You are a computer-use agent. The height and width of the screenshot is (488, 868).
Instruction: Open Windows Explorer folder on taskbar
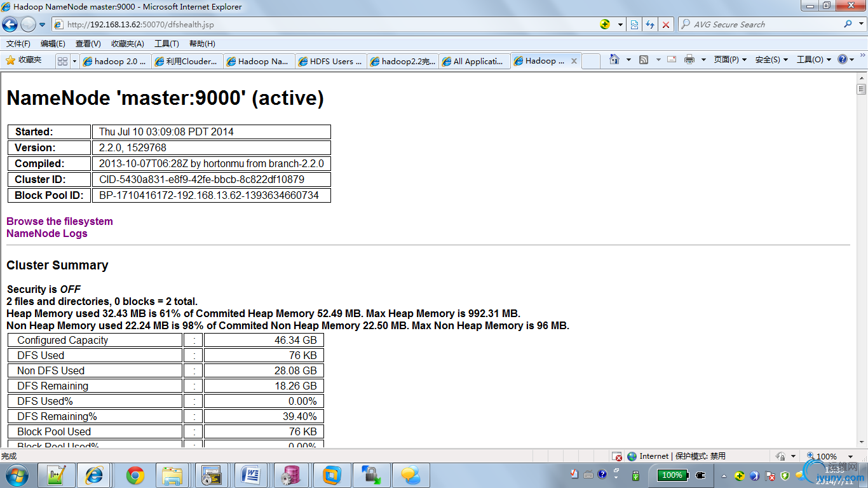click(x=173, y=475)
